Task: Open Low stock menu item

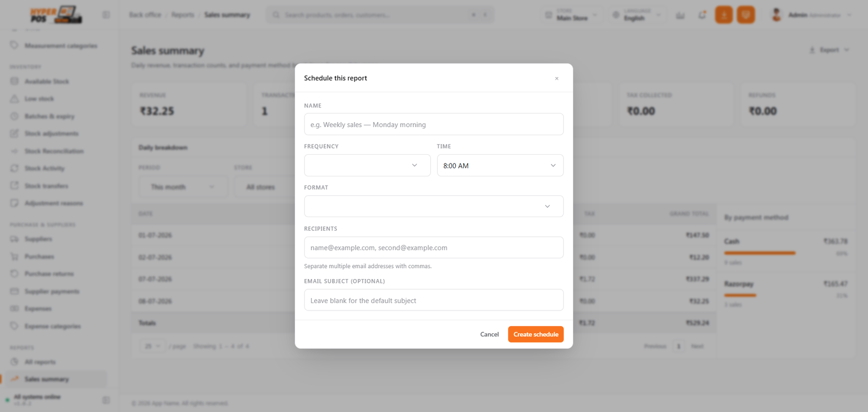Action: pos(57,99)
